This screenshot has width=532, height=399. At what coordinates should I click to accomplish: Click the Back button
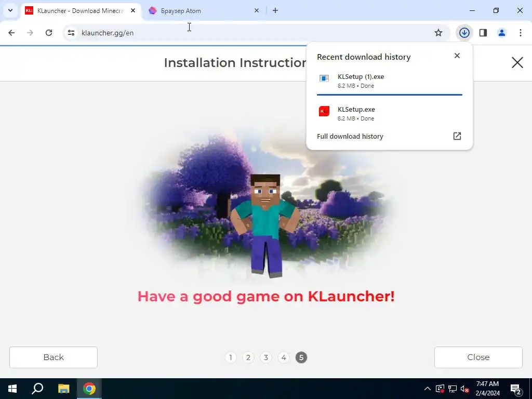click(54, 357)
